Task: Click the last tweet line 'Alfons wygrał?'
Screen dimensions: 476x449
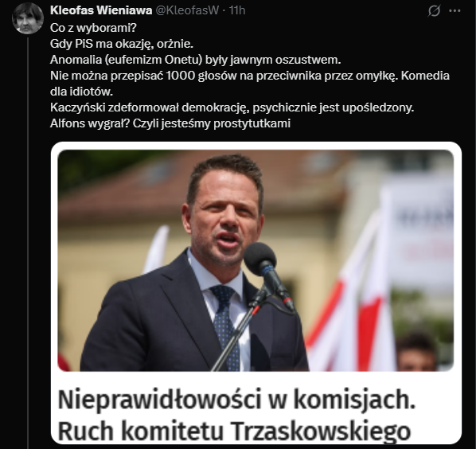Action: 170,123
